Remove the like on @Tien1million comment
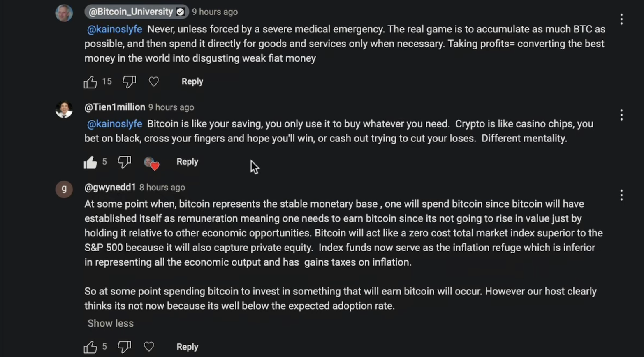Image resolution: width=644 pixels, height=357 pixels. 90,162
